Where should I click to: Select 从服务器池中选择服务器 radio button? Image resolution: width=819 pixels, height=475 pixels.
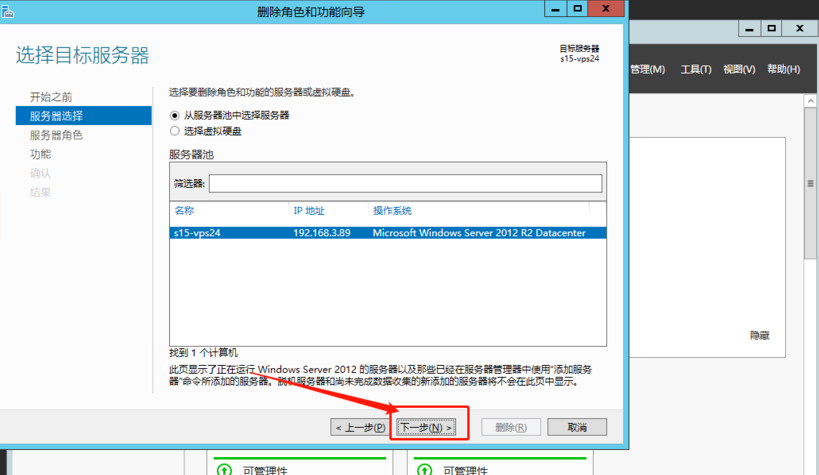point(174,115)
